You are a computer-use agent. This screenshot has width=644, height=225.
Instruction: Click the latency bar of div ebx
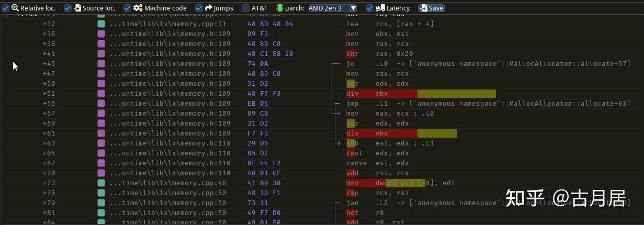coord(401,133)
